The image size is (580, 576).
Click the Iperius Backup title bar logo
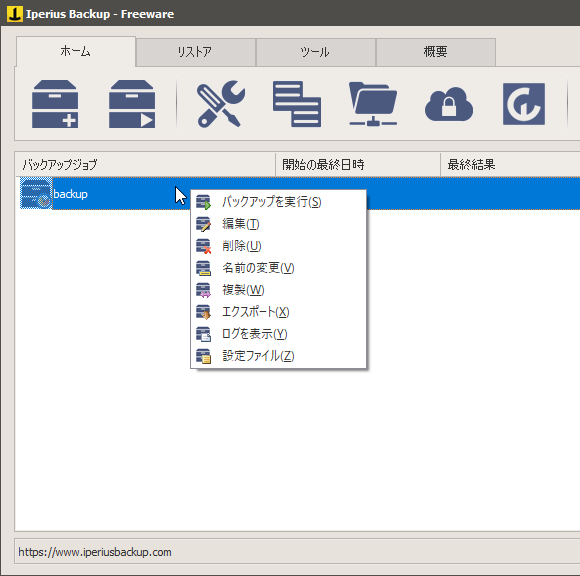[x=15, y=14]
